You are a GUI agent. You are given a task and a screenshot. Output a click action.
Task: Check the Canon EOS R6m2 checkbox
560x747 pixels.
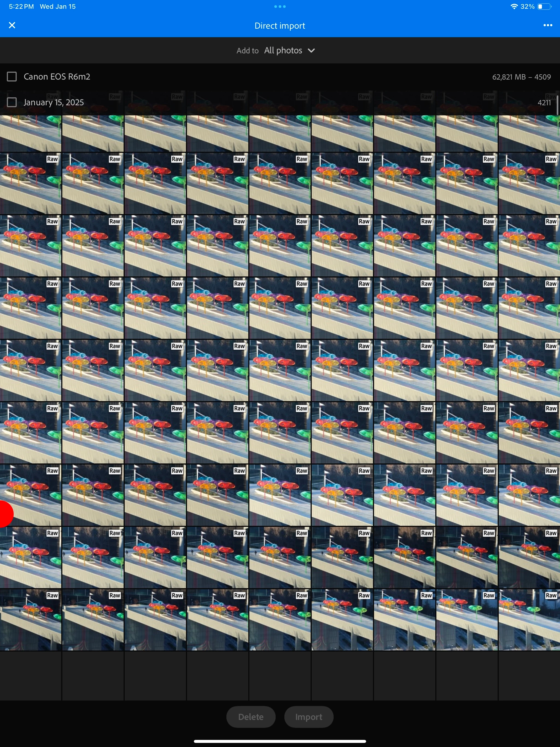point(12,77)
